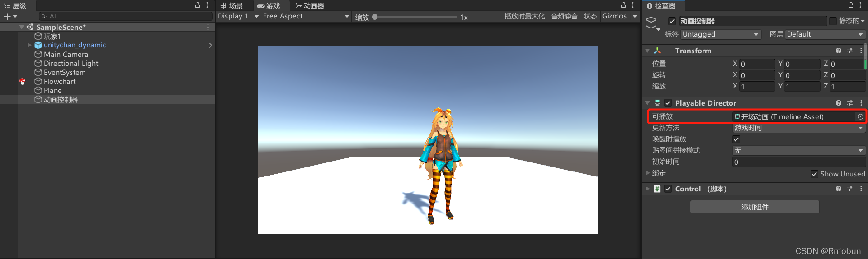The height and width of the screenshot is (259, 868).
Task: Toggle 播放时最大化 maximize on play
Action: click(524, 16)
